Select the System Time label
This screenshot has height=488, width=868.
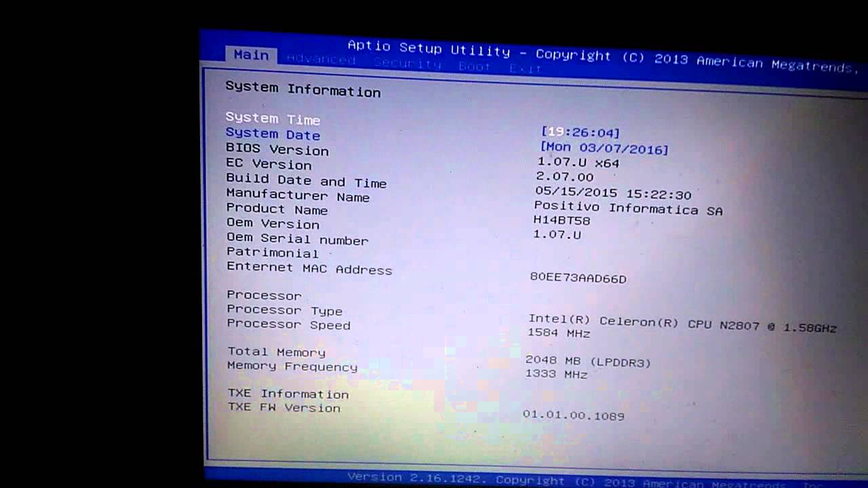point(273,119)
